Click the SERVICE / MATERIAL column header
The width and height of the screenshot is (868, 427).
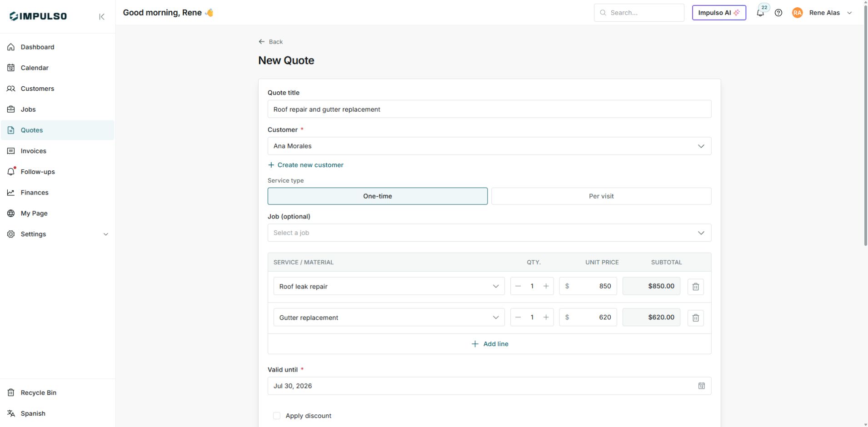pyautogui.click(x=304, y=263)
